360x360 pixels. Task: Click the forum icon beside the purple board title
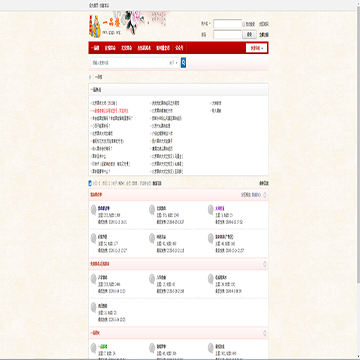211,210
